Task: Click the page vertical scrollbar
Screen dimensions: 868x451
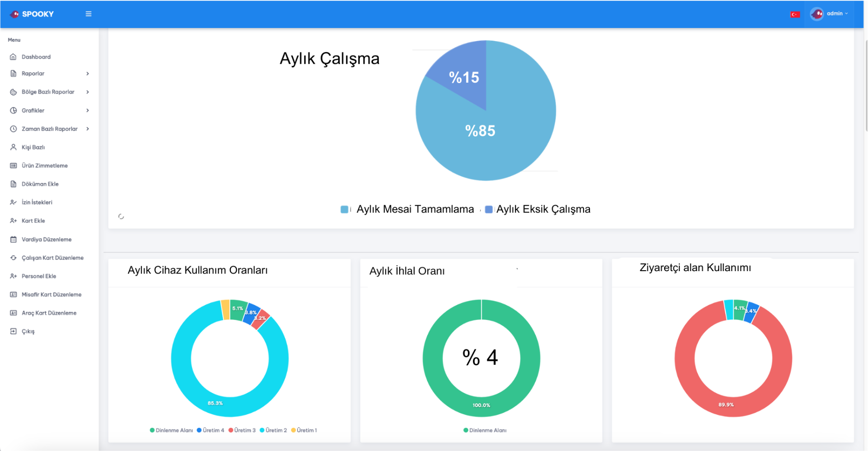Action: click(865, 86)
